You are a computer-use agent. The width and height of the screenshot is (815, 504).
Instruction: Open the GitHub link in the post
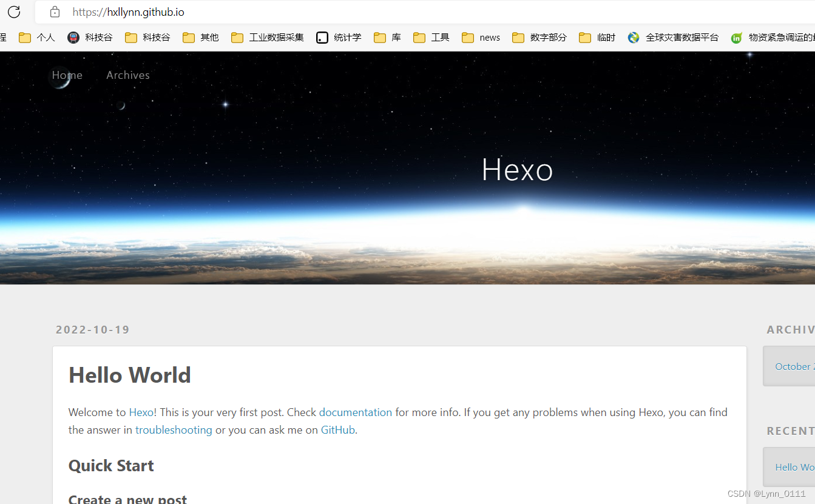(338, 430)
